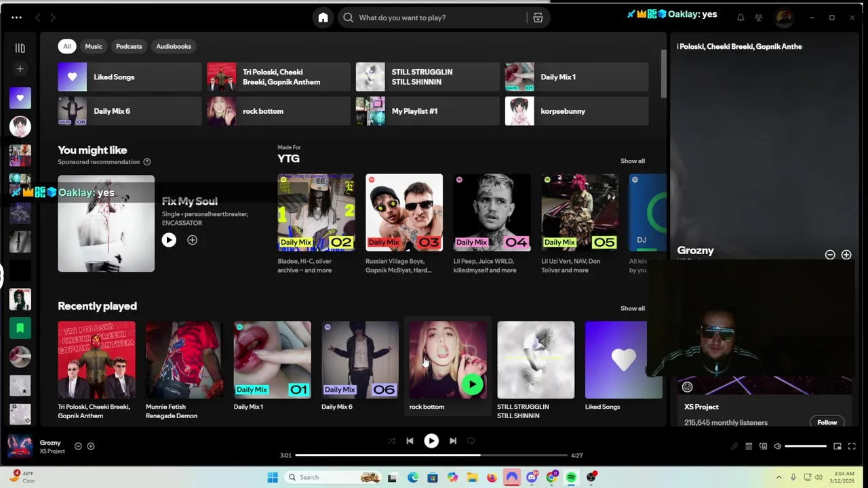This screenshot has width=868, height=488.
Task: Open the lyrics microphone icon
Action: [x=734, y=446]
